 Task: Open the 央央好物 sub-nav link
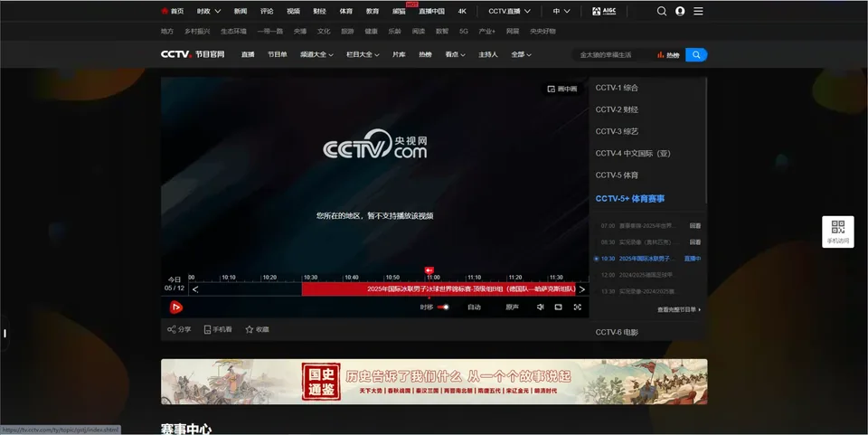coord(542,32)
